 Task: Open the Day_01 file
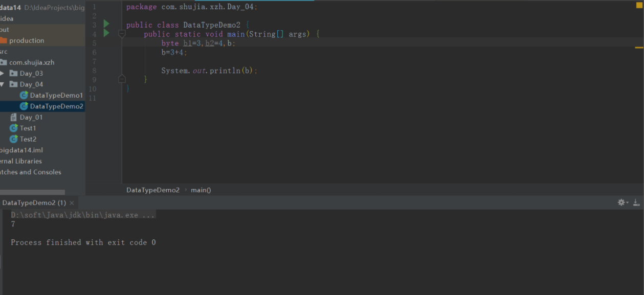point(31,117)
